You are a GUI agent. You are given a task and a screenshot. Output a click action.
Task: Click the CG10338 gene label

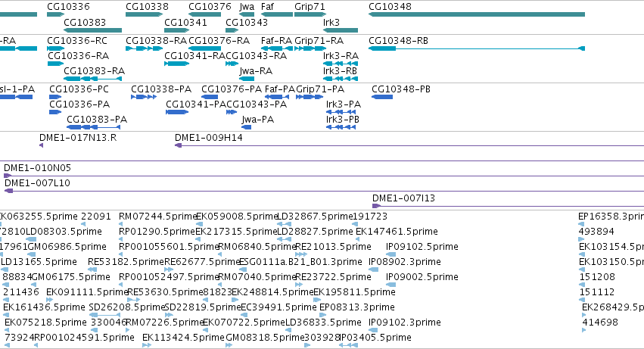(147, 7)
